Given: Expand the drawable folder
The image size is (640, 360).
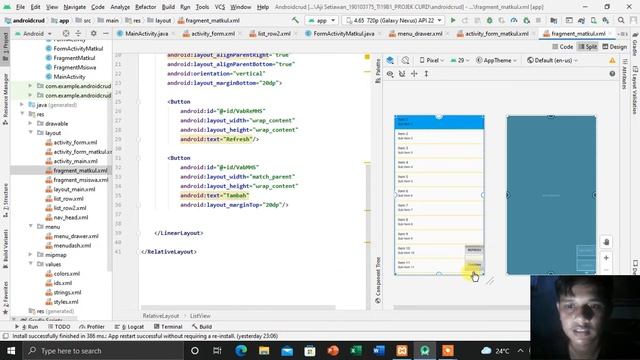Looking at the screenshot, I should pyautogui.click(x=31, y=123).
